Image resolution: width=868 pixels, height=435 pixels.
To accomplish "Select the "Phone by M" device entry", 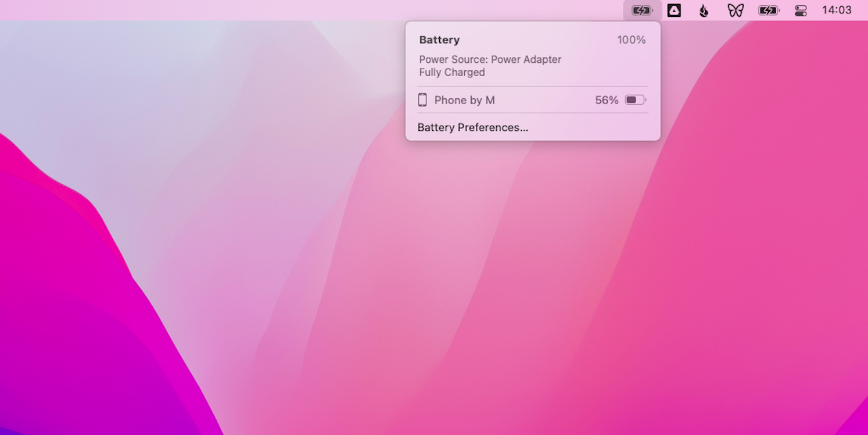I will point(464,100).
